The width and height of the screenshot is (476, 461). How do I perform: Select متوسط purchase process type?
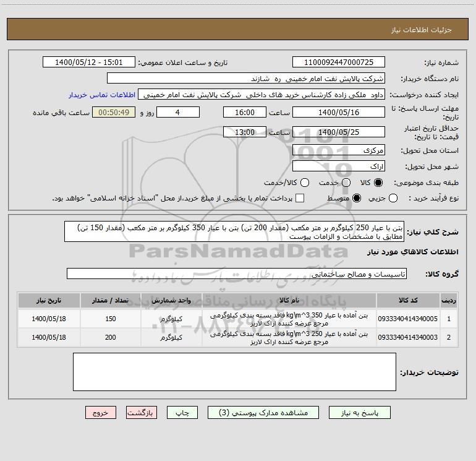(x=357, y=198)
